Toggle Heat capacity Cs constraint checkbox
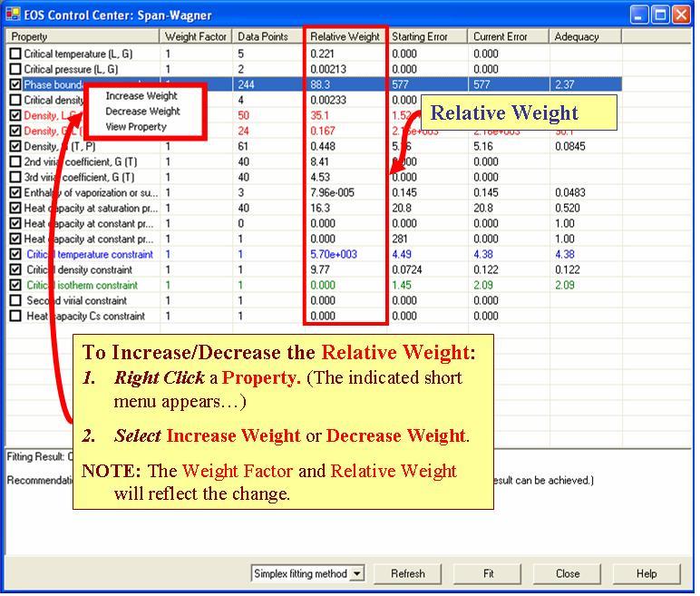Viewport: 700px width, 596px height. click(x=15, y=316)
